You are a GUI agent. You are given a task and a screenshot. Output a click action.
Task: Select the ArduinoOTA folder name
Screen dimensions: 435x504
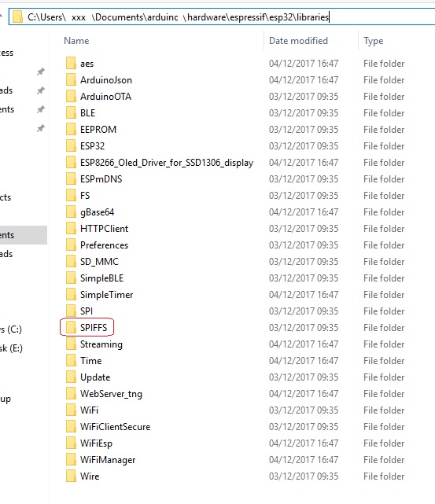[x=105, y=97]
